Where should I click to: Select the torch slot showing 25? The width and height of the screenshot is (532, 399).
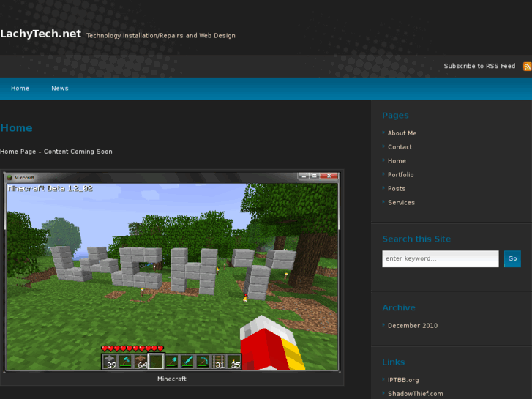pyautogui.click(x=234, y=362)
